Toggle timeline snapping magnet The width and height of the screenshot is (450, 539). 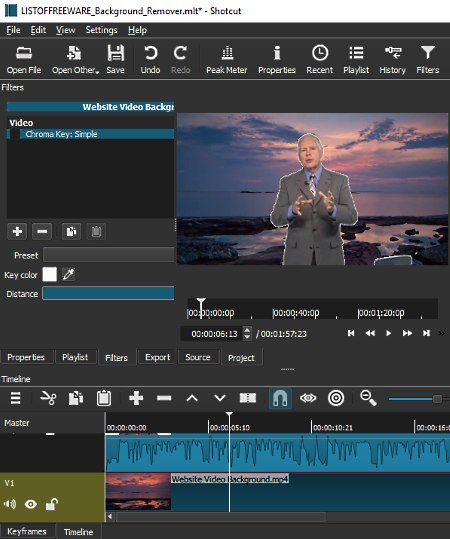click(x=280, y=398)
